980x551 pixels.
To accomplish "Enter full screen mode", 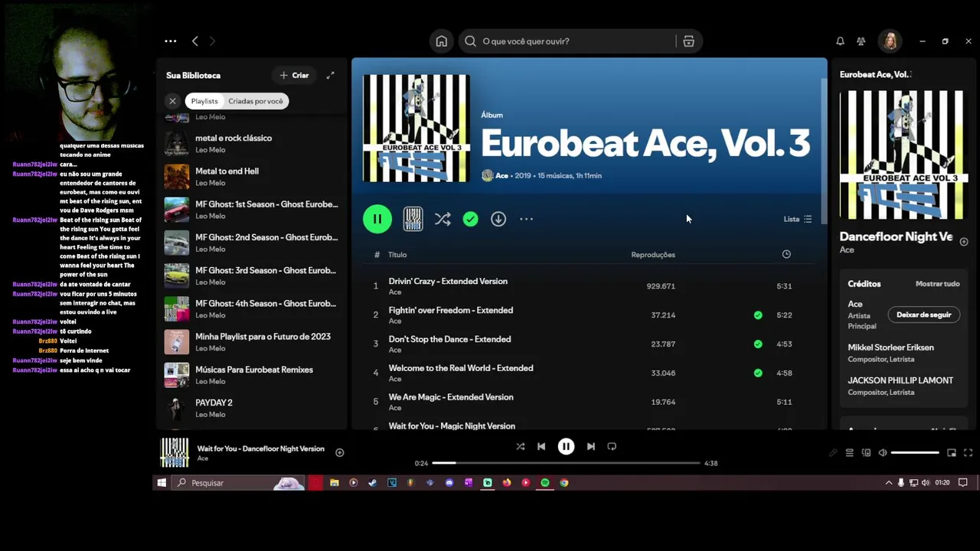I will pyautogui.click(x=968, y=453).
